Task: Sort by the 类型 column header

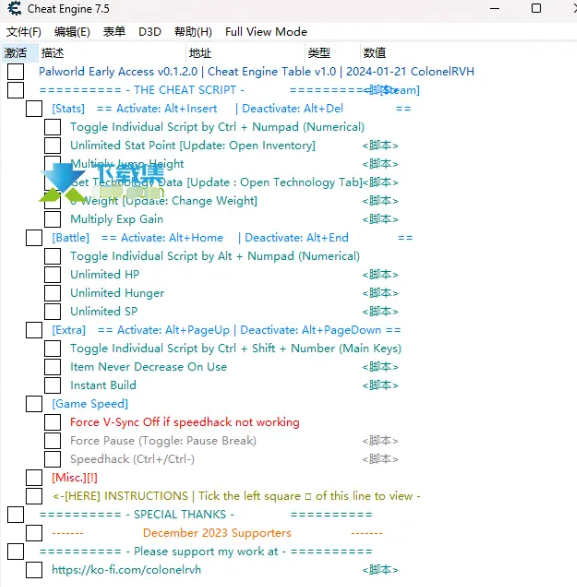Action: [333, 53]
